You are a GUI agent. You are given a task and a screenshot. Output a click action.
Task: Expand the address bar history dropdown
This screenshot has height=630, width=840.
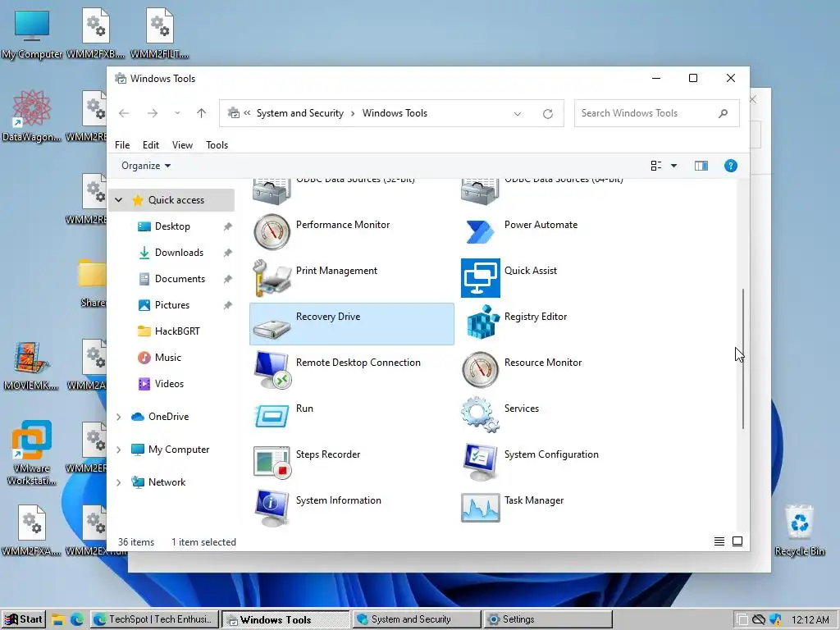(518, 113)
